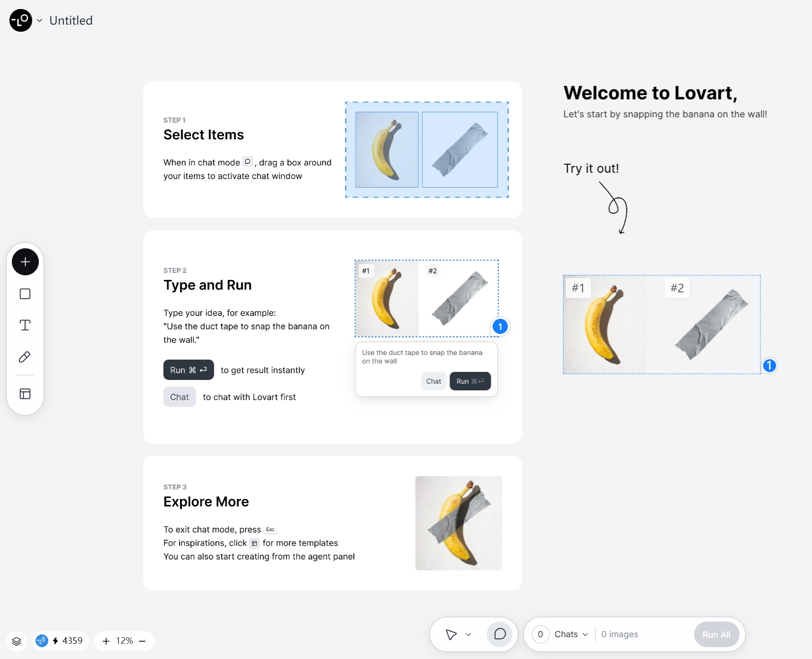The image size is (812, 659).
Task: Select the Text tool
Action: coord(25,325)
